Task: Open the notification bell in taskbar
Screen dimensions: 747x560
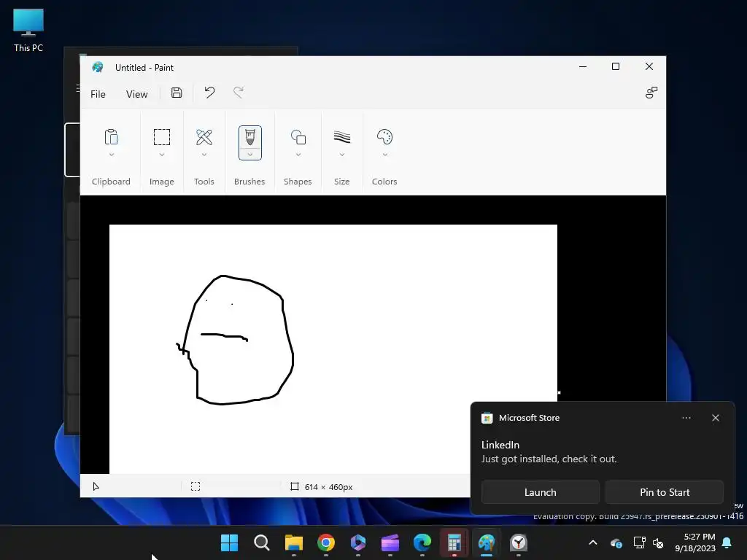Action: pos(727,542)
